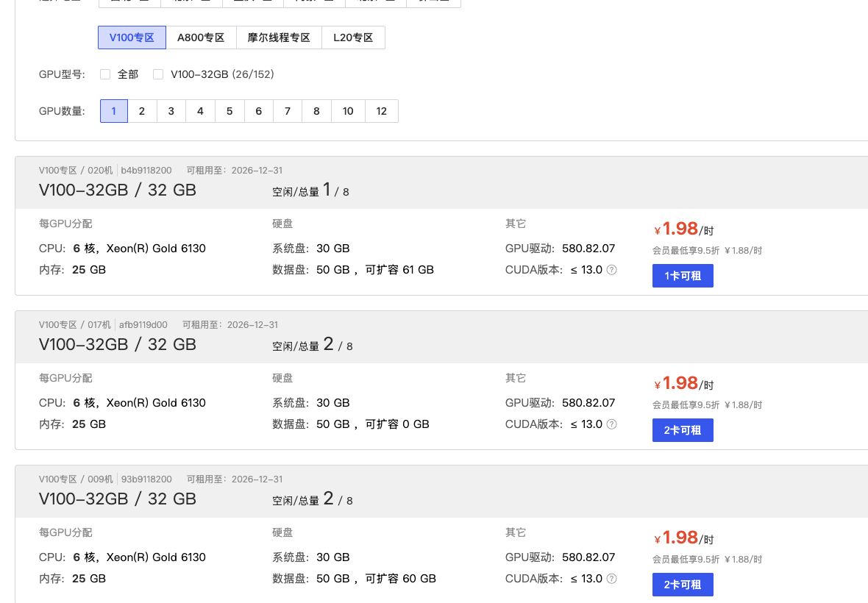Click the GPU型号 label
The image size is (868, 603).
pos(62,74)
